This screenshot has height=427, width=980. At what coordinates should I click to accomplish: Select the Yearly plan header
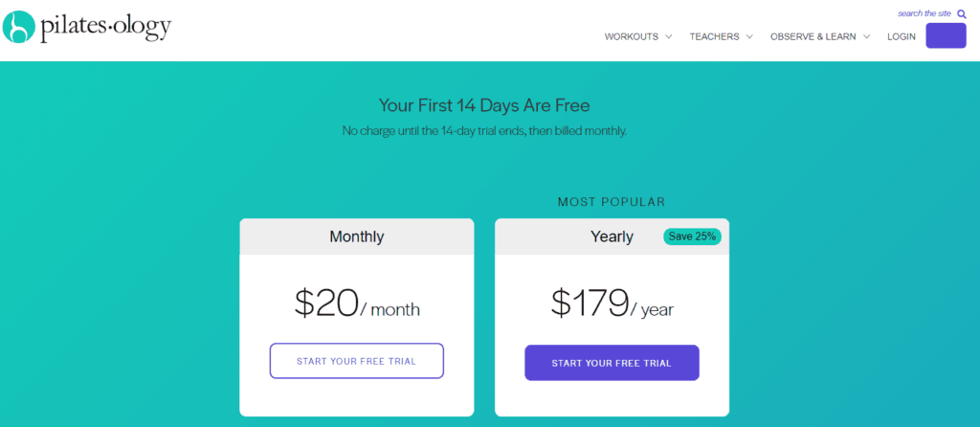tap(612, 236)
